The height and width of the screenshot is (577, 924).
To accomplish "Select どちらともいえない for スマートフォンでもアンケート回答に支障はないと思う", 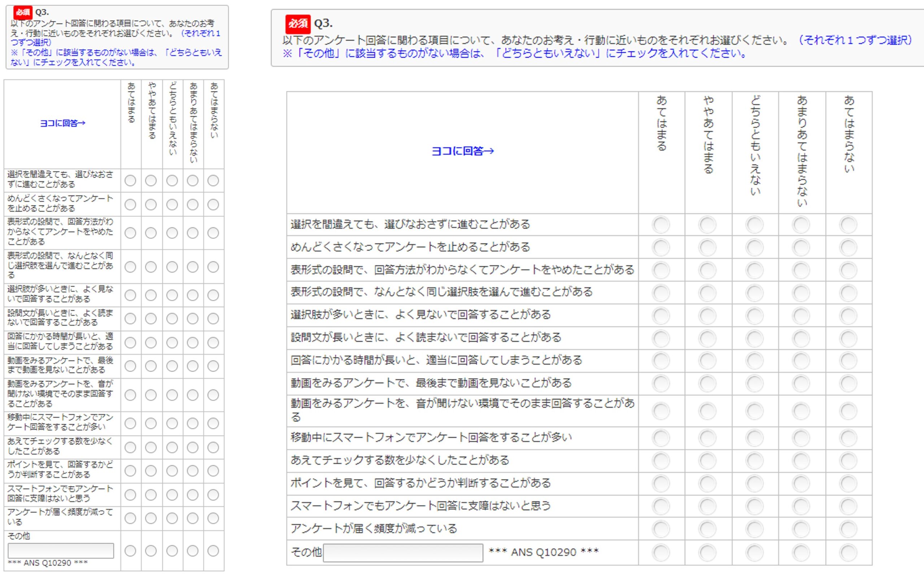I will pos(754,506).
